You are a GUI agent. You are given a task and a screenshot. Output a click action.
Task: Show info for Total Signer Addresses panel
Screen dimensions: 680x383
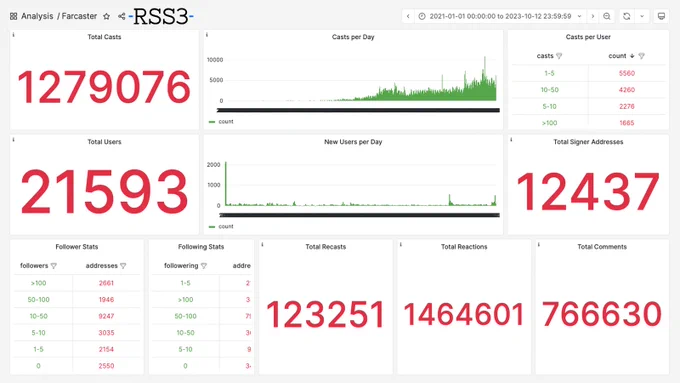coord(511,140)
